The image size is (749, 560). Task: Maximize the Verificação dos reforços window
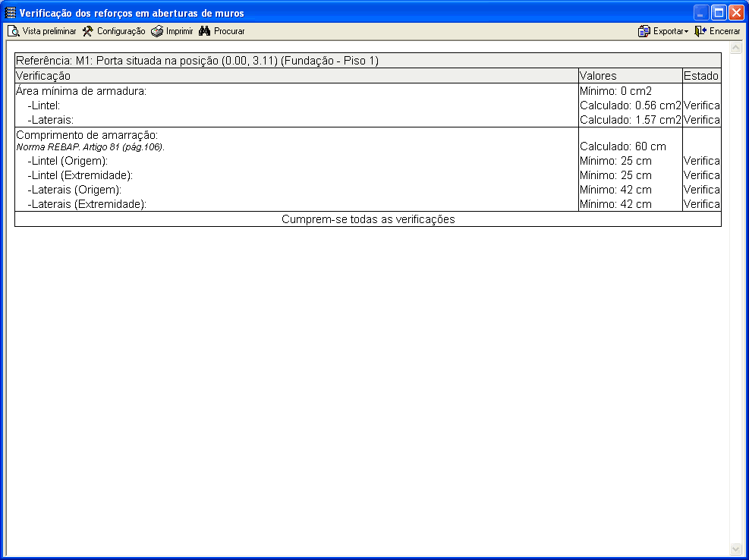pyautogui.click(x=719, y=12)
